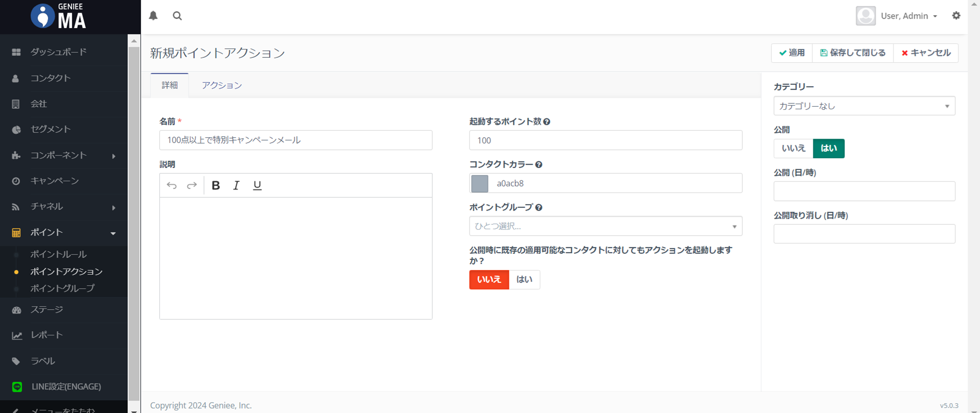Toggle underline formatting in description editor
The height and width of the screenshot is (413, 980).
257,185
